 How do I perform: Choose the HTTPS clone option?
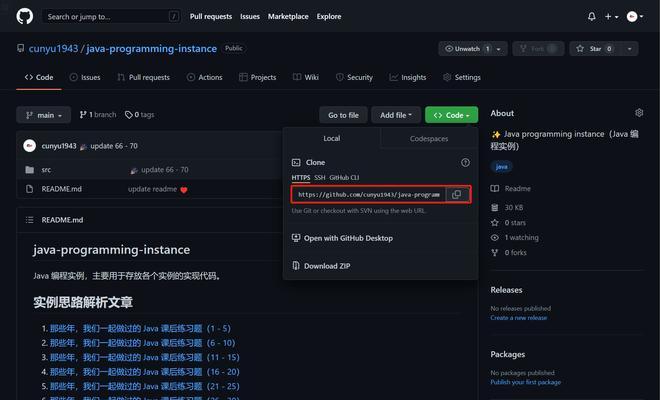click(x=301, y=178)
